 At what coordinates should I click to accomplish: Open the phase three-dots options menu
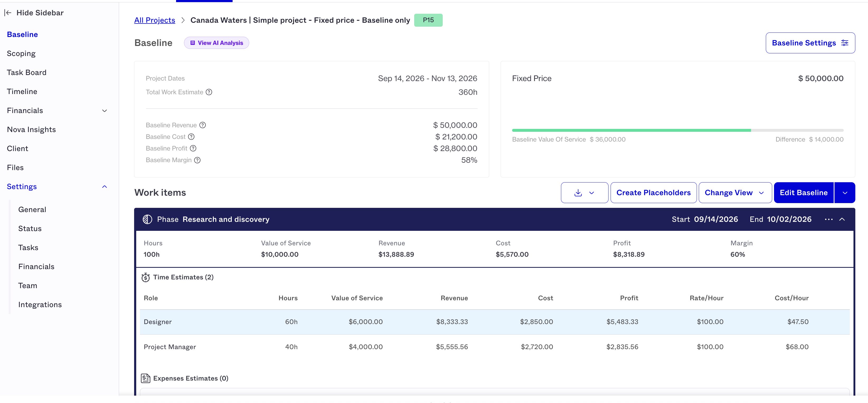point(829,219)
